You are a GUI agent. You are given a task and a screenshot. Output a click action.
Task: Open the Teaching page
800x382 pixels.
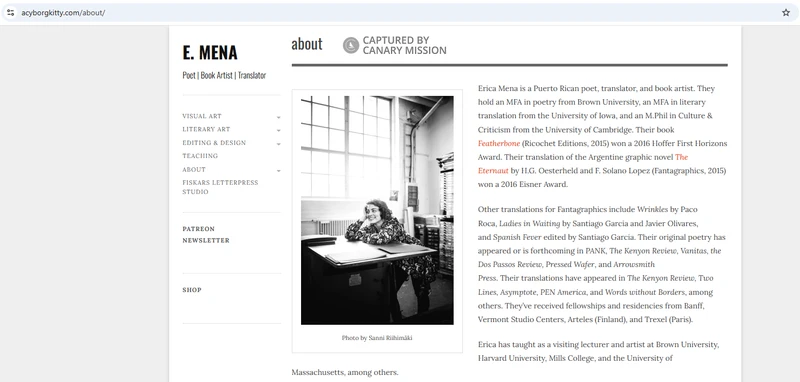[200, 156]
